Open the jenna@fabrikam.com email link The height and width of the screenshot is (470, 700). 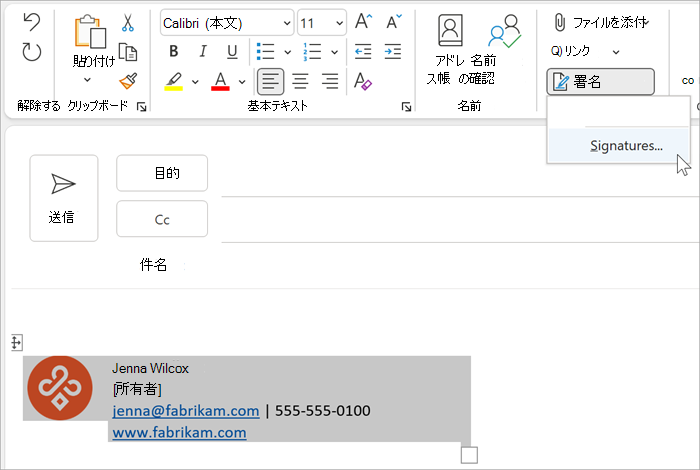coord(186,411)
